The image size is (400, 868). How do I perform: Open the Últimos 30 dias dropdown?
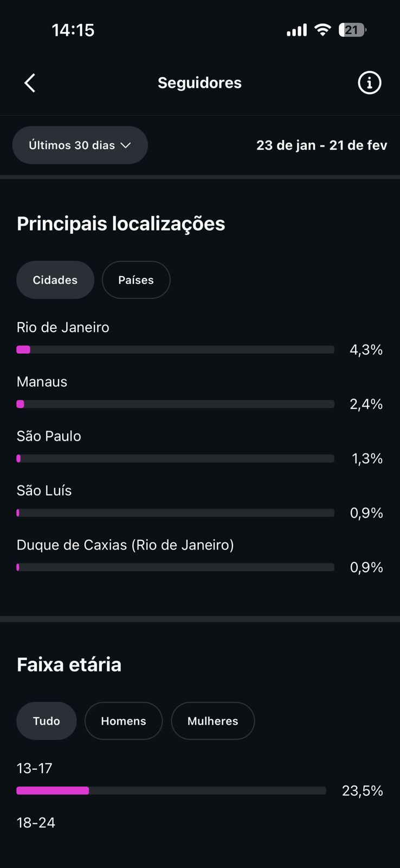(x=80, y=145)
